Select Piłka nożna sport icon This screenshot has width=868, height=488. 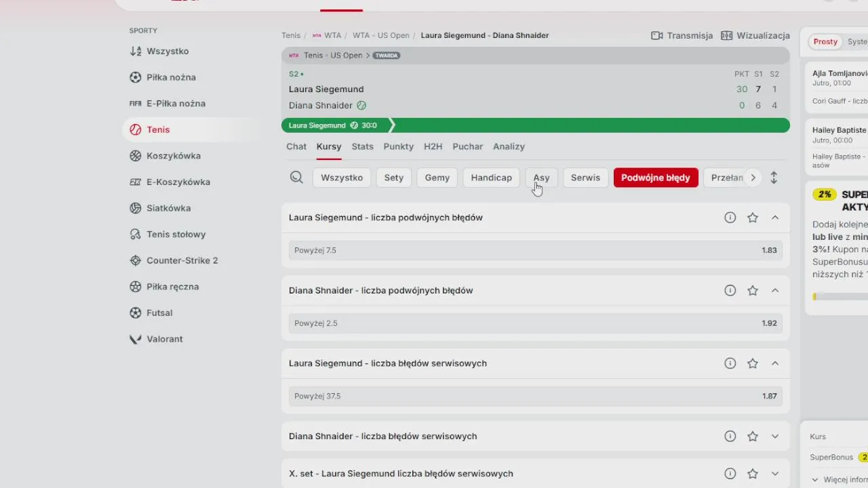tap(135, 77)
